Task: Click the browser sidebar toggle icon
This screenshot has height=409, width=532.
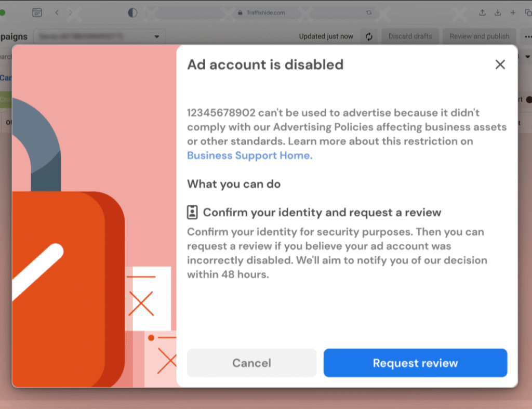Action: coord(37,12)
